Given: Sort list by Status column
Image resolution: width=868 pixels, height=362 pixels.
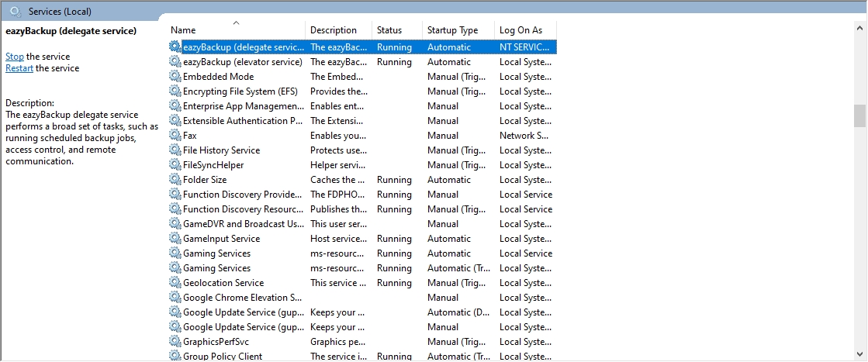Looking at the screenshot, I should (389, 30).
